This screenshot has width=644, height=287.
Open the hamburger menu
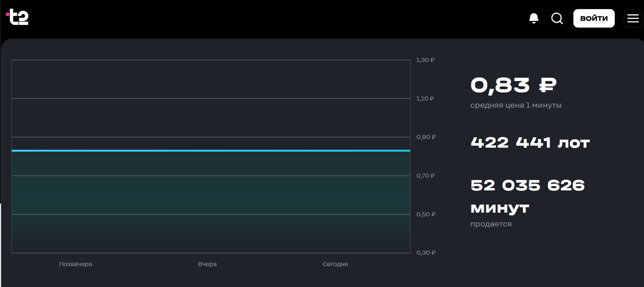pos(633,18)
